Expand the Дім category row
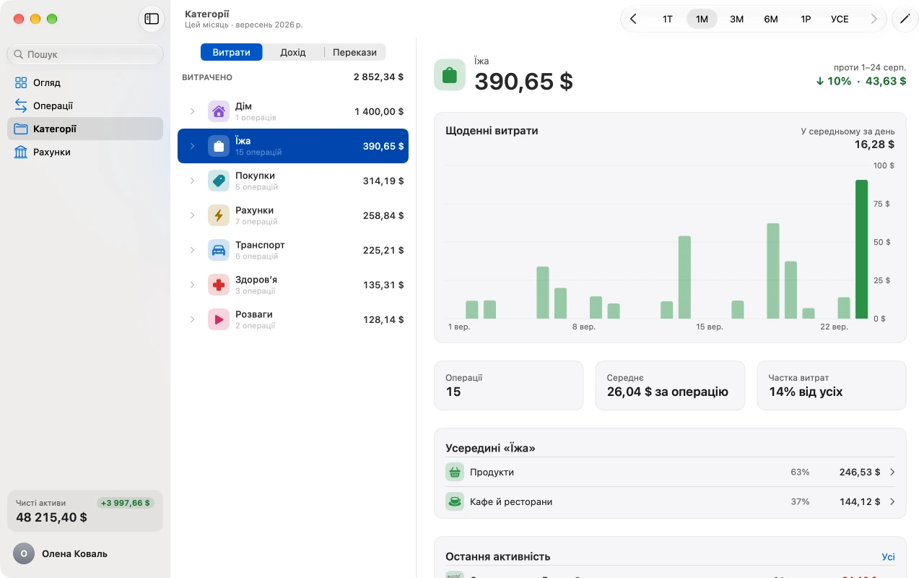The image size is (924, 578). [x=192, y=111]
